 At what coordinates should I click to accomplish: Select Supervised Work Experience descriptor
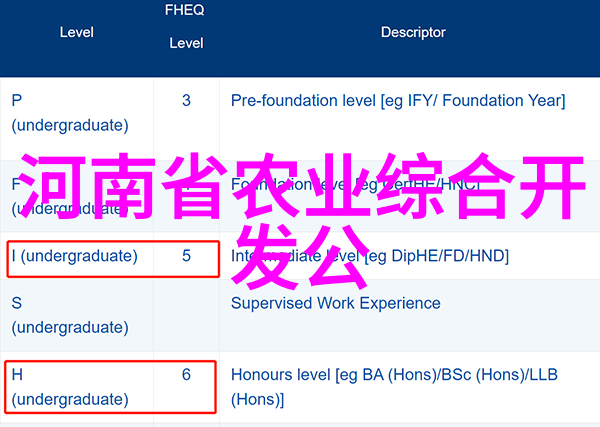coord(336,303)
